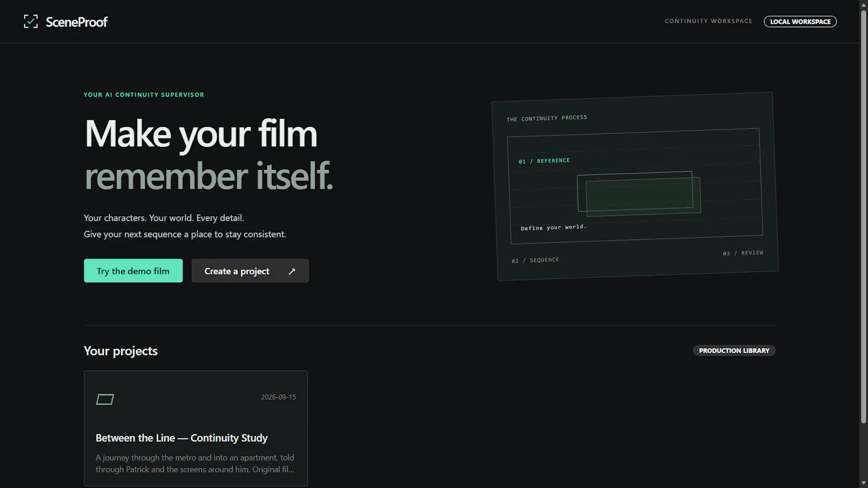
Task: Open the Continuity Workspace nav link
Action: 709,21
